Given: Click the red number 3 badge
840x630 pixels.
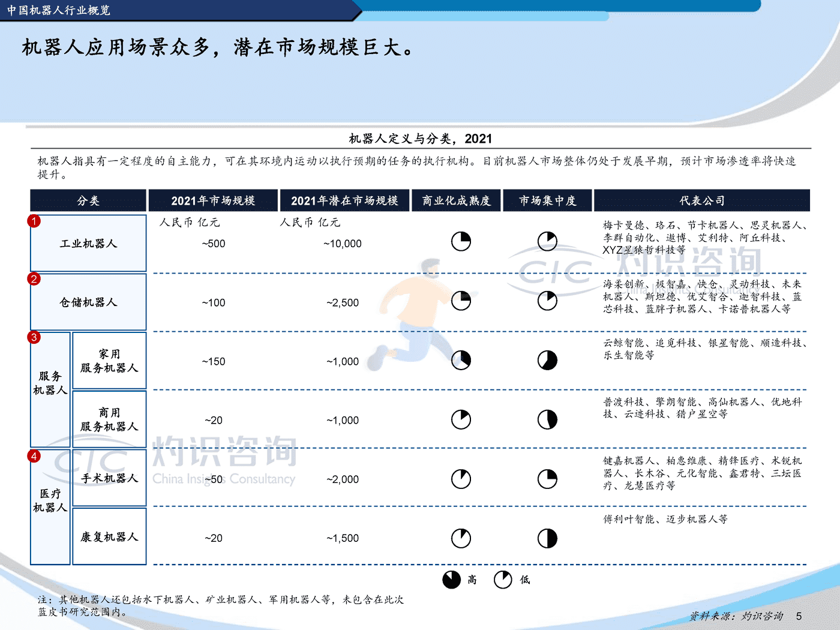Looking at the screenshot, I should click(34, 337).
